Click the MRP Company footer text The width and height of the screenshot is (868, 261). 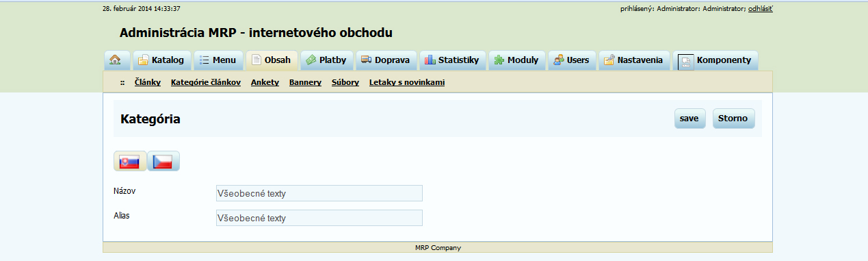click(438, 248)
